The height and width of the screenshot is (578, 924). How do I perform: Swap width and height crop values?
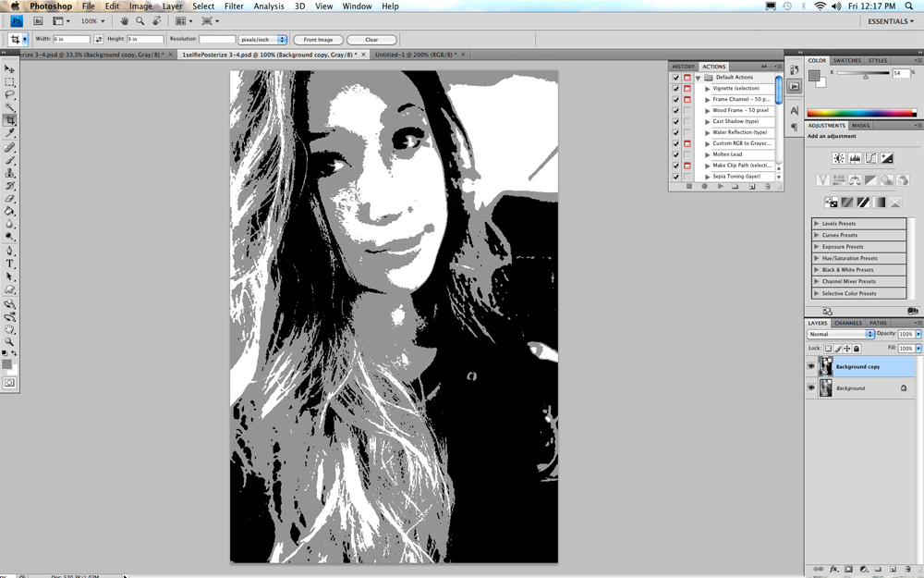coord(99,39)
